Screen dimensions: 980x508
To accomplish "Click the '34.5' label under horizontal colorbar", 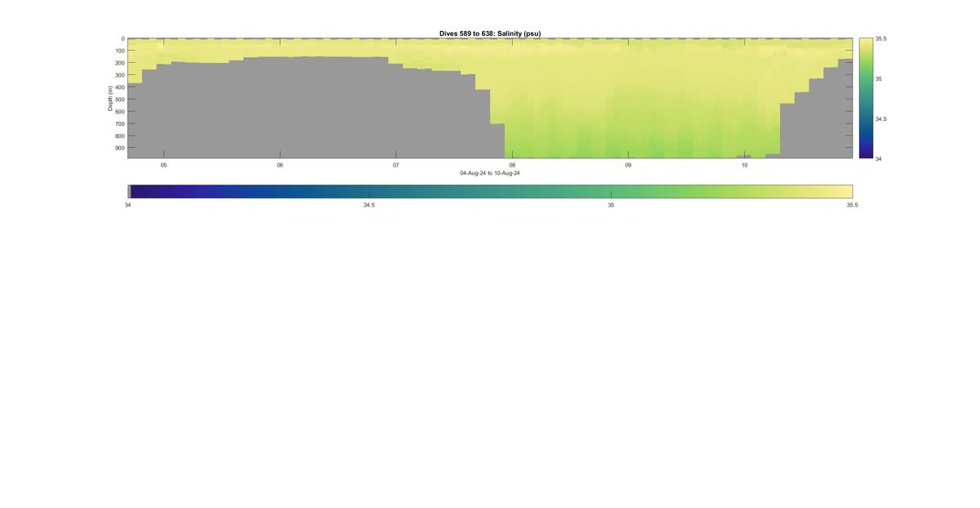I will [369, 205].
